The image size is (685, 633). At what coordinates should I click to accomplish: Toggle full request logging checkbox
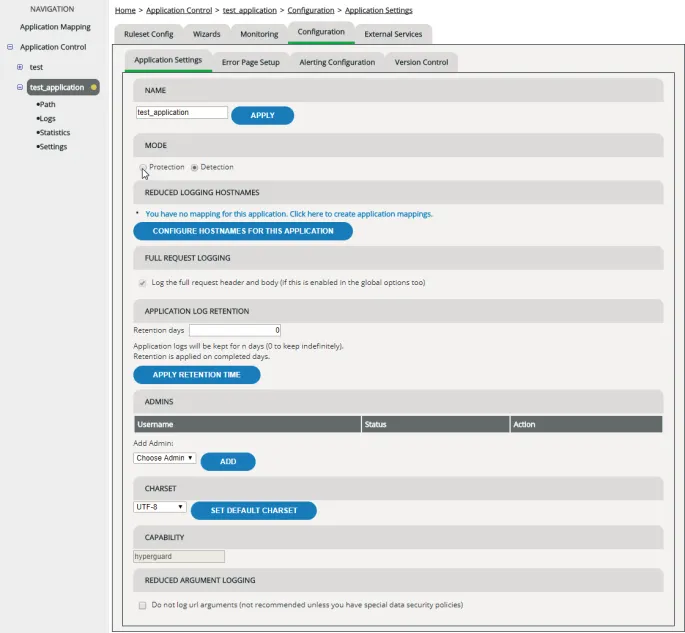pyautogui.click(x=142, y=283)
